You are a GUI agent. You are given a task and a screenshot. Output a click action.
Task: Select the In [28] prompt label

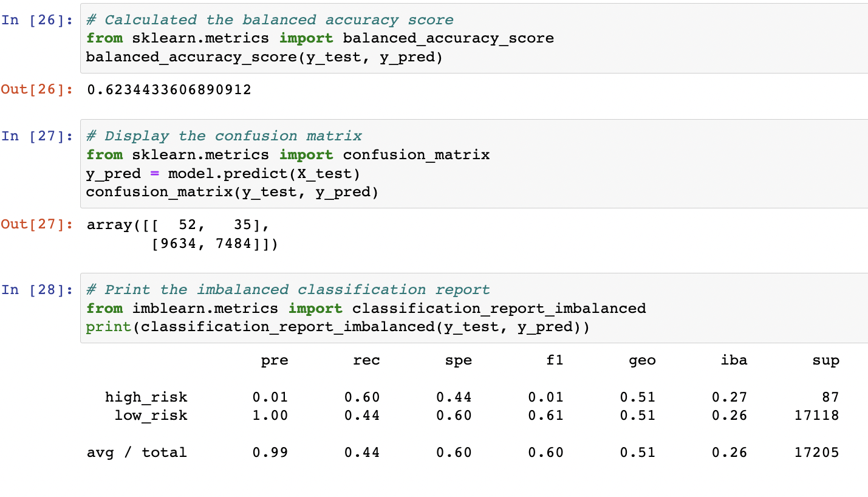[x=38, y=290]
